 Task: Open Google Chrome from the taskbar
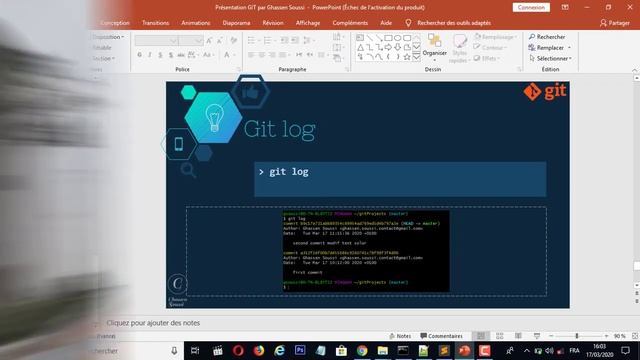[362, 351]
